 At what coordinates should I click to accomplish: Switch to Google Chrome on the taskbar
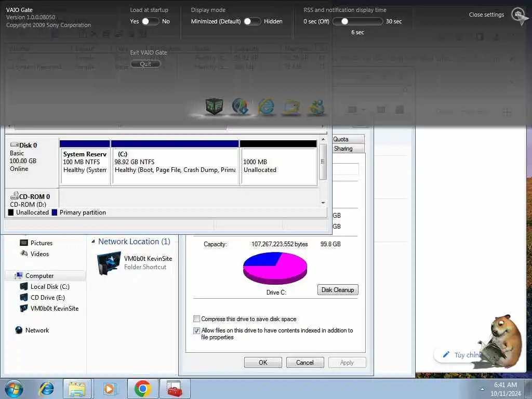pyautogui.click(x=143, y=389)
